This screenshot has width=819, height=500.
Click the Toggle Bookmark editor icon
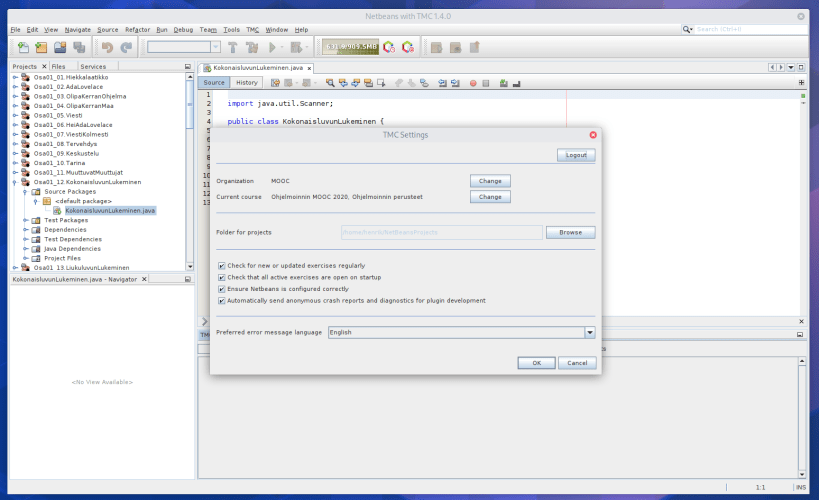click(x=424, y=83)
